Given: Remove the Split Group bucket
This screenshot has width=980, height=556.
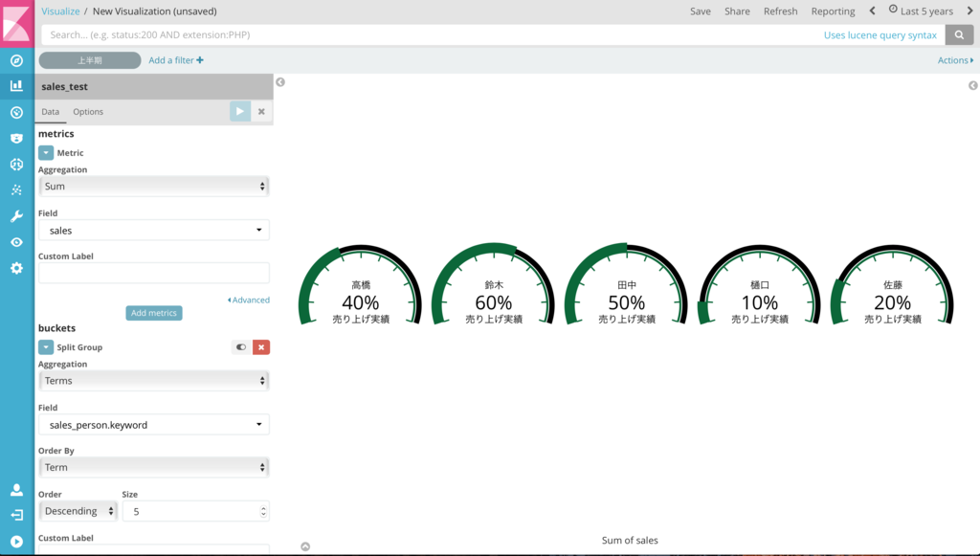Looking at the screenshot, I should pyautogui.click(x=261, y=347).
